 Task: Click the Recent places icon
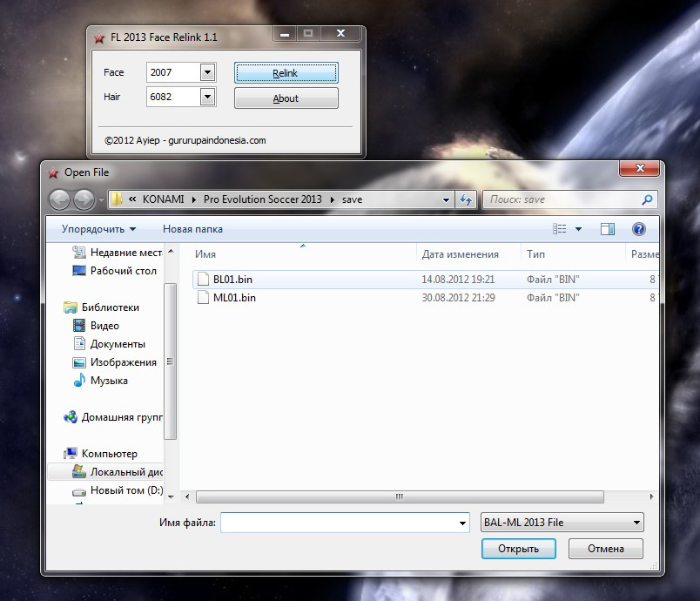[x=79, y=253]
